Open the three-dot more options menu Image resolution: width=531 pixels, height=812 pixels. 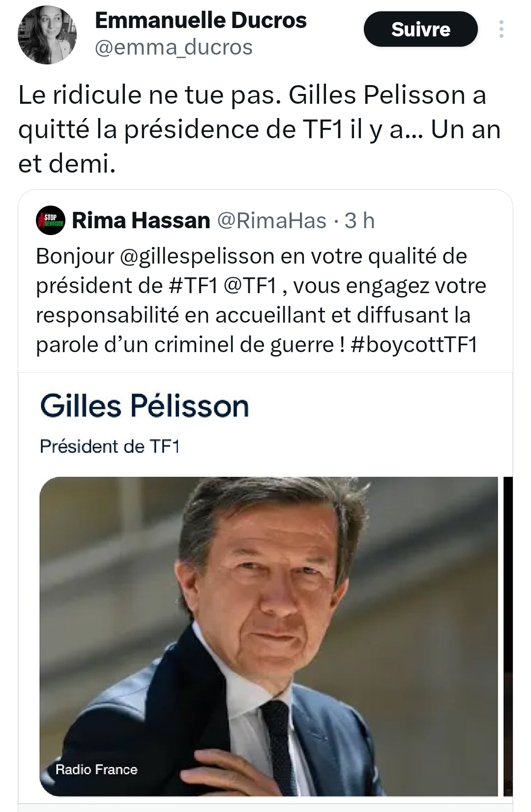501,30
